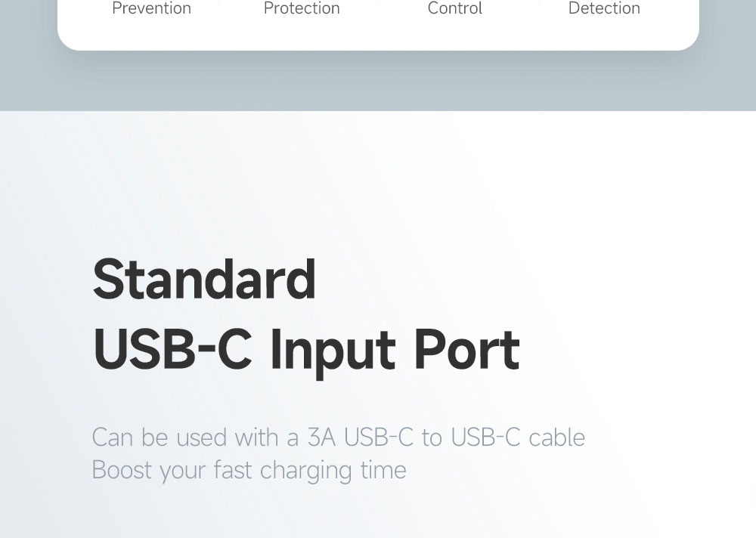Screen dimensions: 756x538
Task: Click the Prevention label
Action: pyautogui.click(x=151, y=8)
